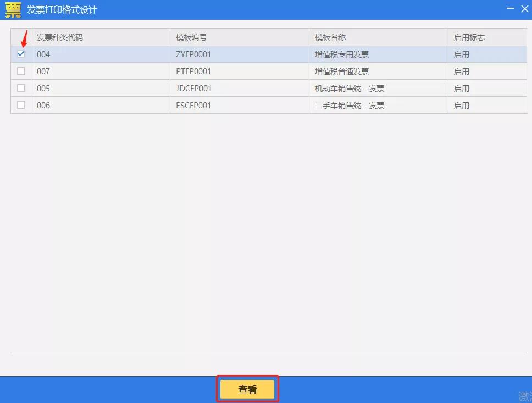Check the checkbox for code 005
Screen dimensions: 532x403
tap(20, 88)
